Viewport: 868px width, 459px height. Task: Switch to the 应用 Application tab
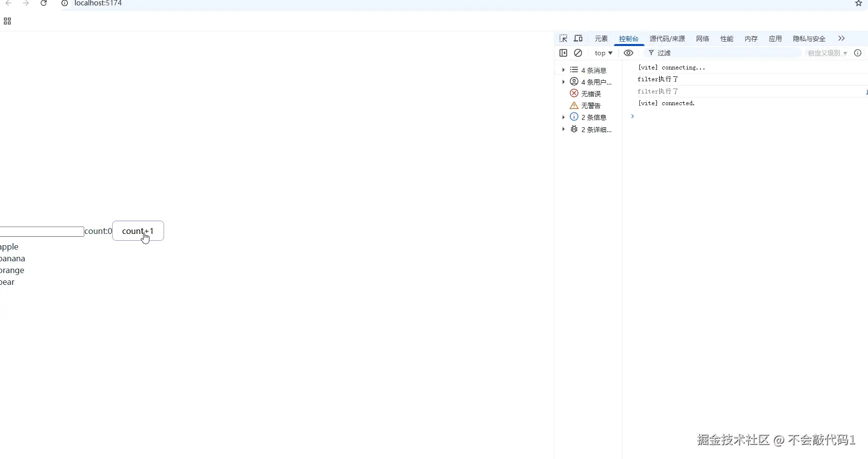point(775,39)
